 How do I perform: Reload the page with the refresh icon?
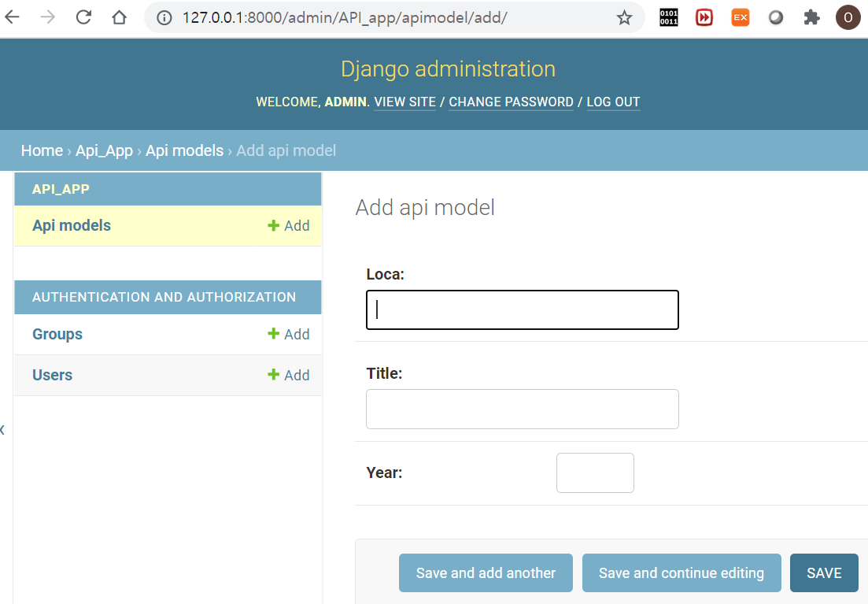click(x=83, y=17)
